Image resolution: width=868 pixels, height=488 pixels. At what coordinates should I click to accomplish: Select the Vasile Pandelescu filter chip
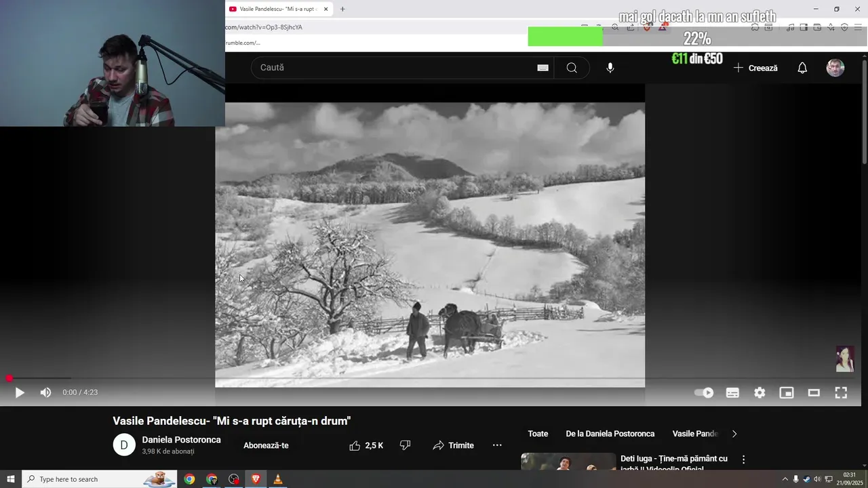pyautogui.click(x=695, y=434)
